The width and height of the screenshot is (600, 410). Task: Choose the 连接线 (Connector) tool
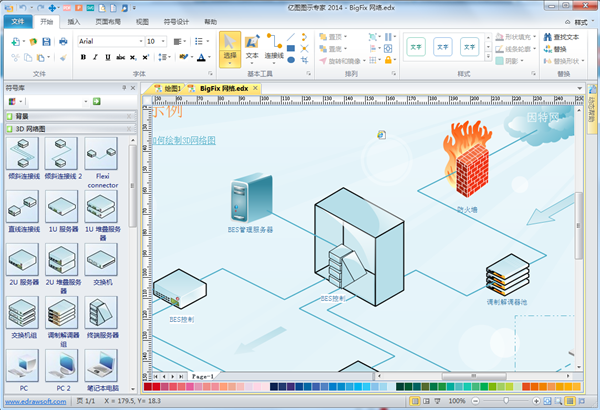coord(274,48)
